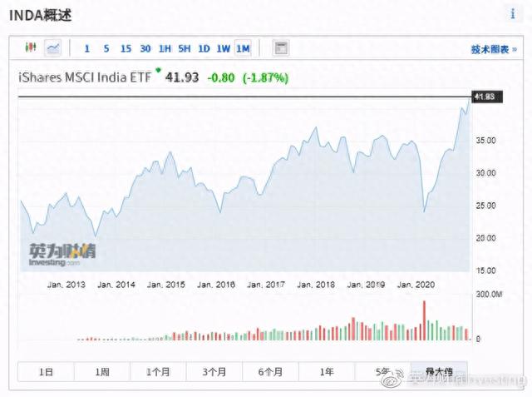Viewport: 532px width, 397px height.
Task: Select the 1H hourly interval
Action: click(x=165, y=48)
